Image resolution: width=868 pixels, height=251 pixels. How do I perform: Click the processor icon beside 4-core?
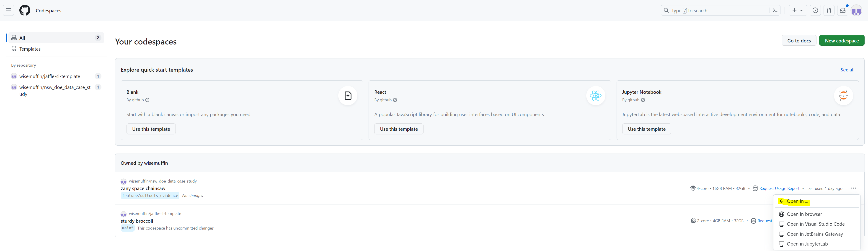click(693, 188)
